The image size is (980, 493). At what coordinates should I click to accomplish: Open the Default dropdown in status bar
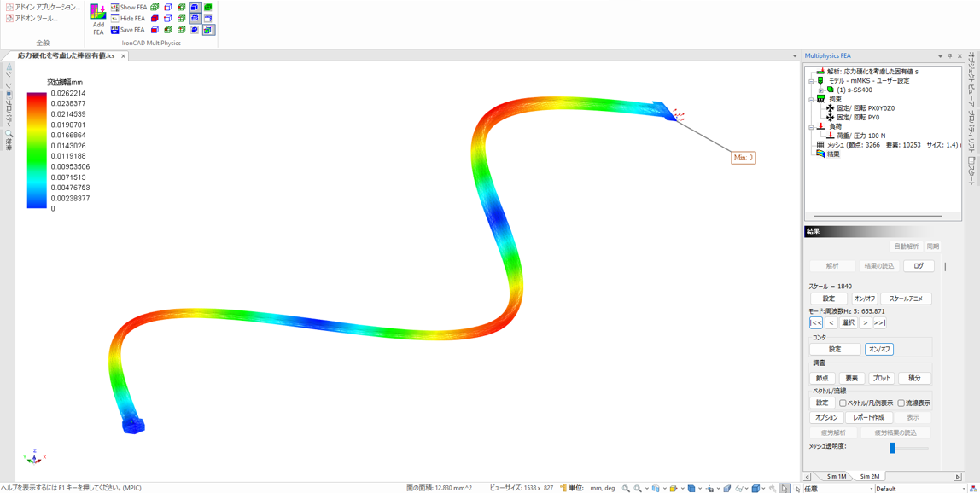pyautogui.click(x=922, y=489)
